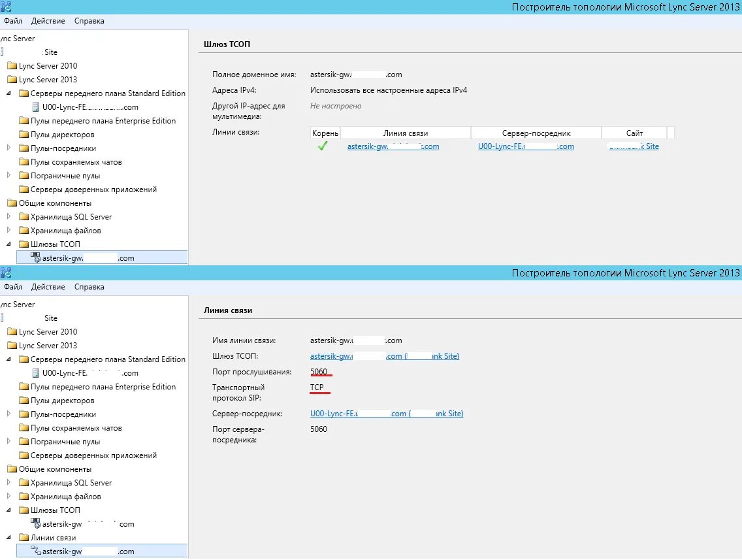Click Пулы директоров folder icon, upper window
Image resolution: width=742 pixels, height=560 pixels.
(24, 135)
